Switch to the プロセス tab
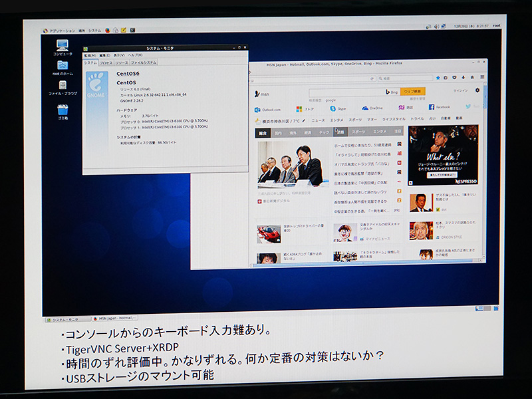 pos(106,63)
